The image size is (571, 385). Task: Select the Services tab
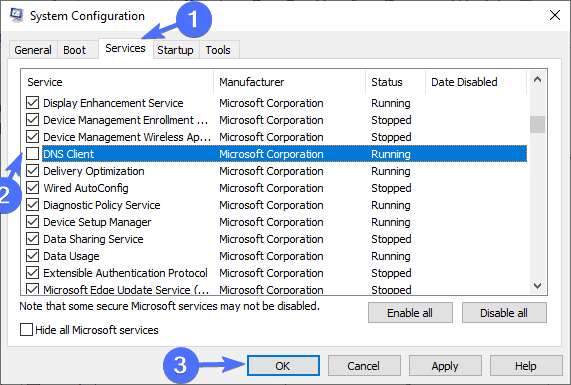[x=125, y=48]
